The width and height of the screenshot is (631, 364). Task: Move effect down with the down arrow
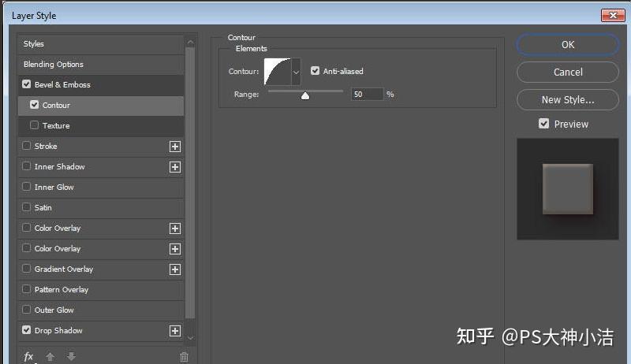(x=71, y=356)
